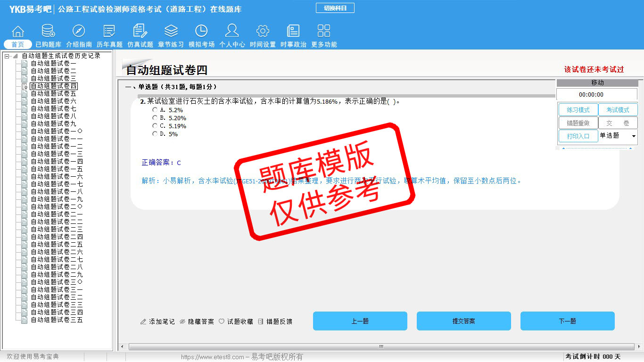Viewport: 644px width, 362px height.
Task: Switch to 考试模式 tab
Action: point(618,110)
